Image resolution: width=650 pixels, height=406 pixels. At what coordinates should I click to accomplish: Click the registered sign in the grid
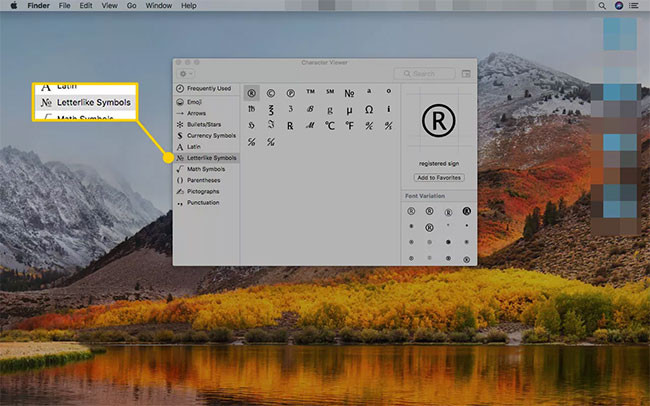click(250, 92)
